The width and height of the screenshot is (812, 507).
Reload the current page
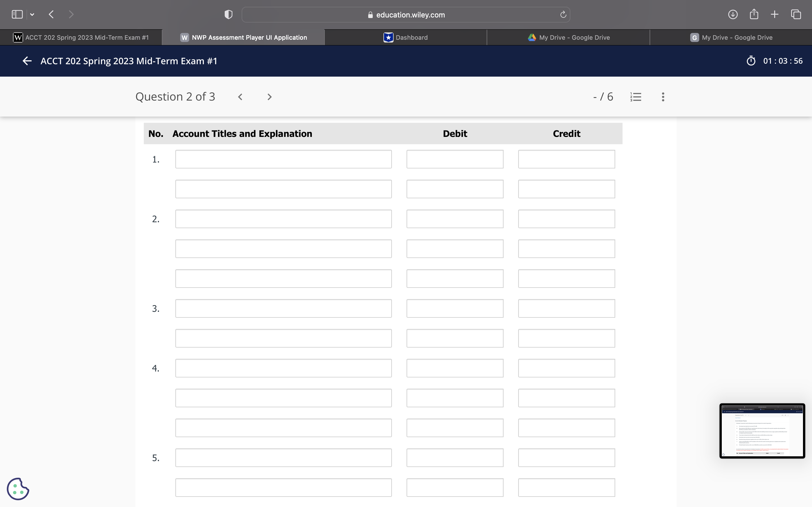point(562,14)
